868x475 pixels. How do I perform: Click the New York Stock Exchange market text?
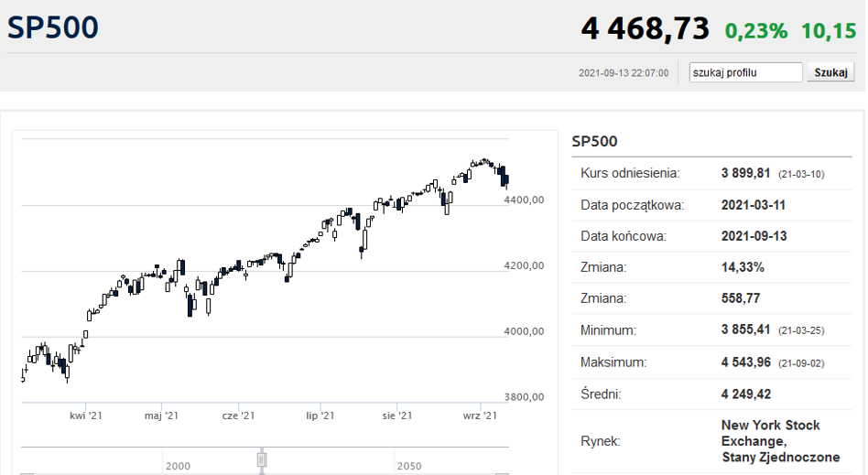pyautogui.click(x=770, y=441)
